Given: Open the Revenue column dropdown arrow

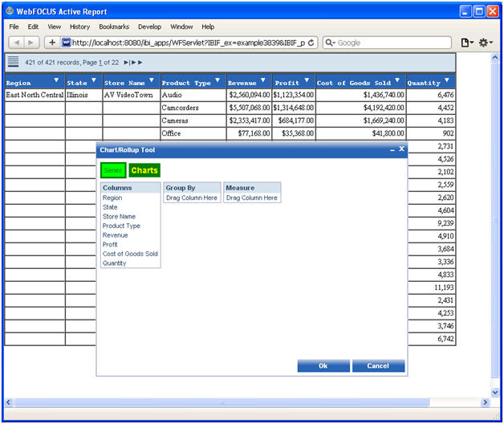Looking at the screenshot, I should (x=263, y=79).
